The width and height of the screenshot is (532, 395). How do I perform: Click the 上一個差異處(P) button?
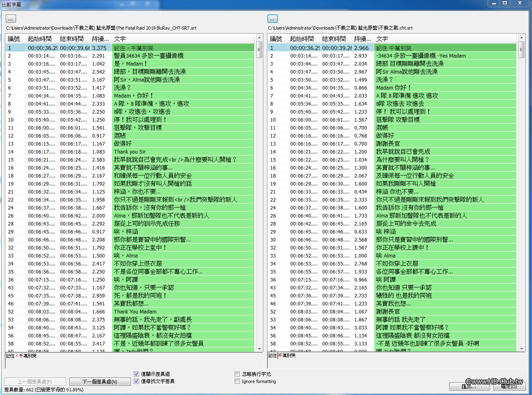[x=35, y=381]
